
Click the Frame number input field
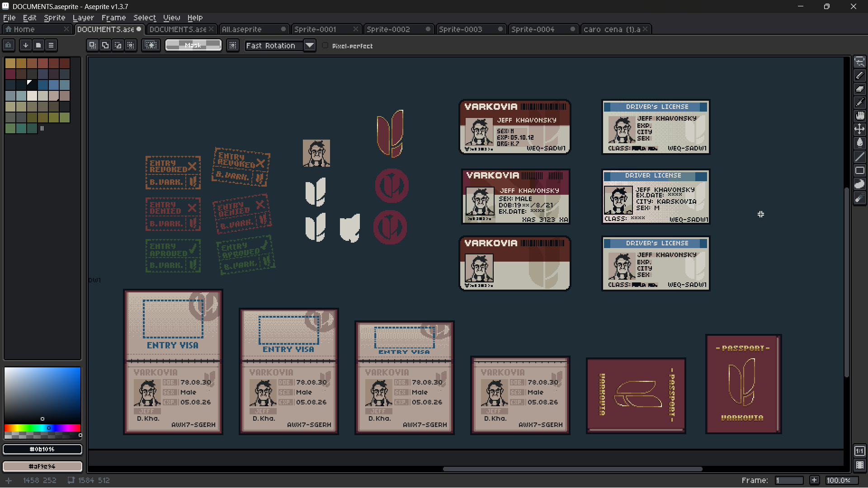point(788,480)
